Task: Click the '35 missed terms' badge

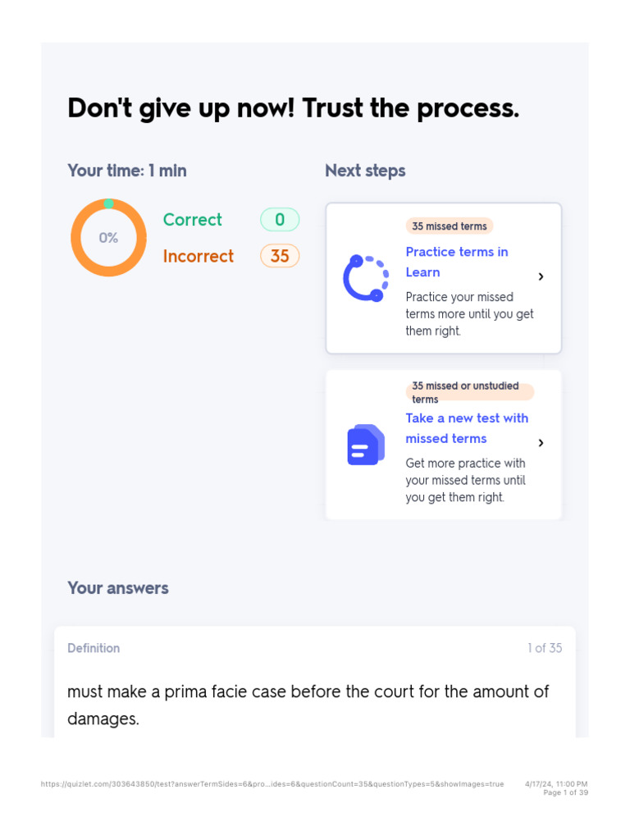Action: tap(449, 226)
